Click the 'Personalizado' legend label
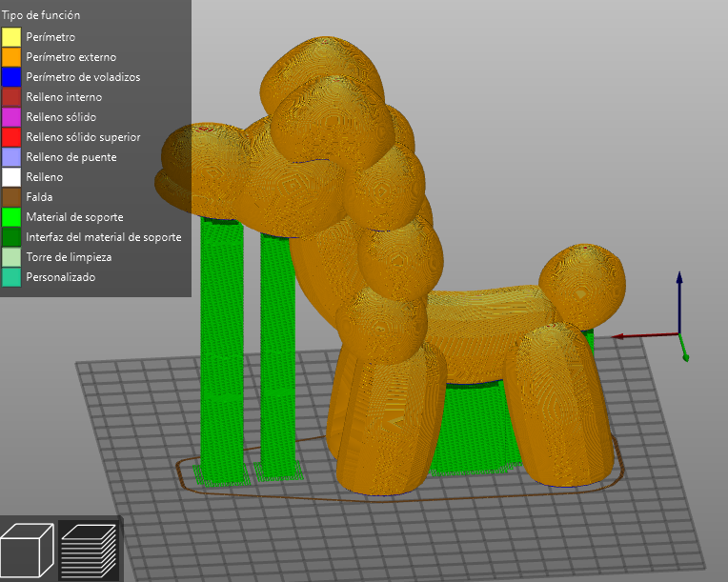 point(61,277)
